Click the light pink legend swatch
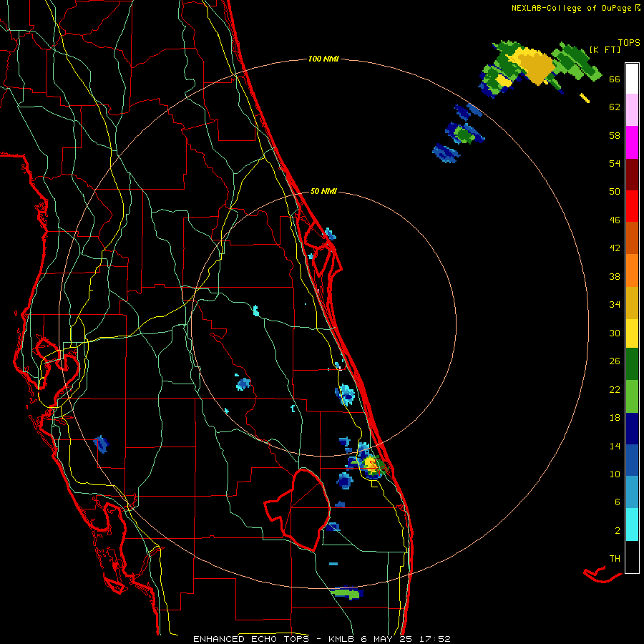The height and width of the screenshot is (644, 644). click(x=632, y=109)
